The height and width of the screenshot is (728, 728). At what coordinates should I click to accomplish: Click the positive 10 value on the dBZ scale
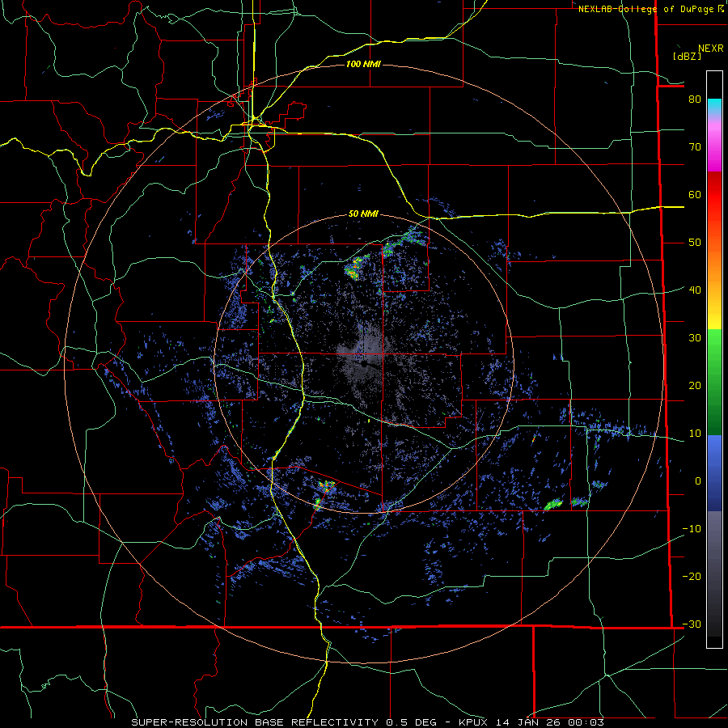695,434
